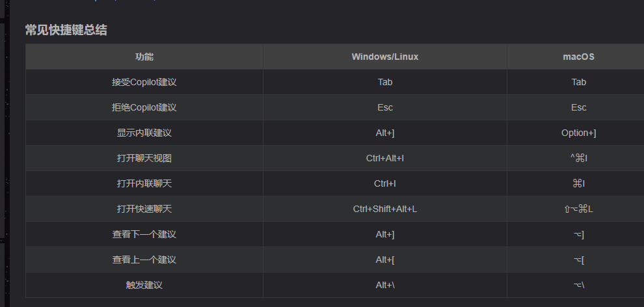Click the macOS column header
The height and width of the screenshot is (307, 644).
(578, 57)
